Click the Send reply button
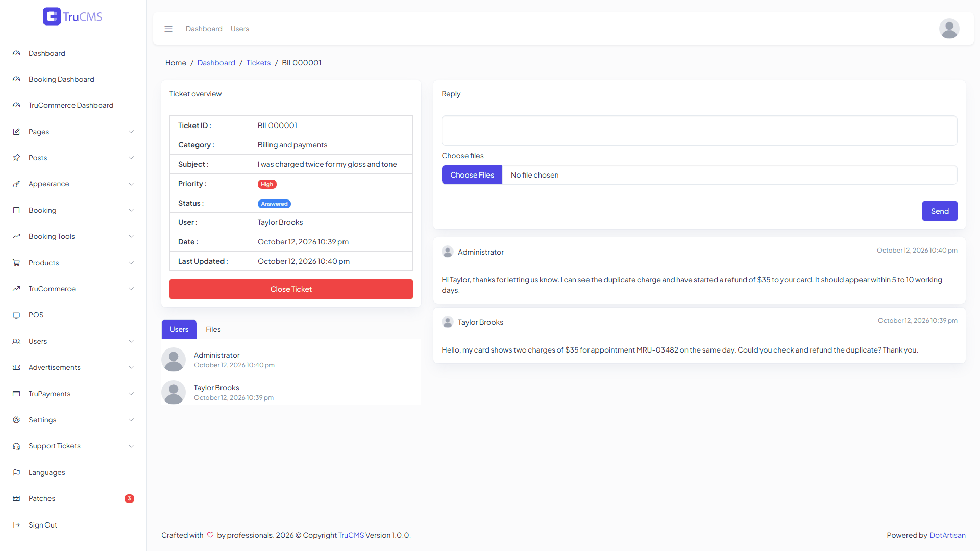 940,211
